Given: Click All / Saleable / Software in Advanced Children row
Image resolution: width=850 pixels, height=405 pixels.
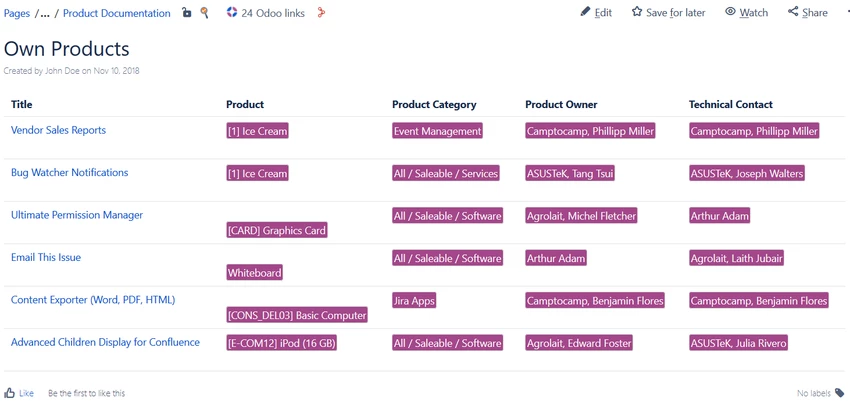Looking at the screenshot, I should click(x=448, y=343).
